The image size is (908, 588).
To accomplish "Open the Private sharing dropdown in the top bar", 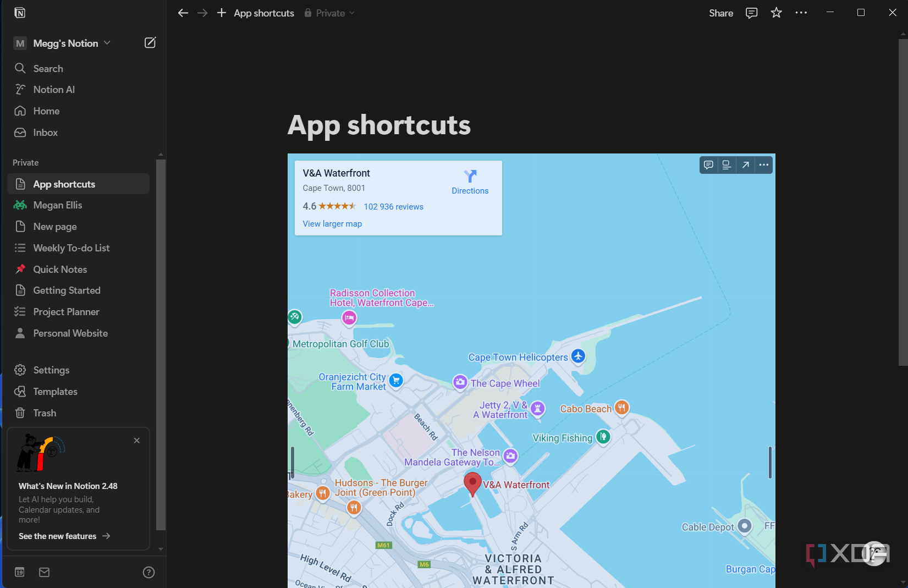I will coord(330,13).
